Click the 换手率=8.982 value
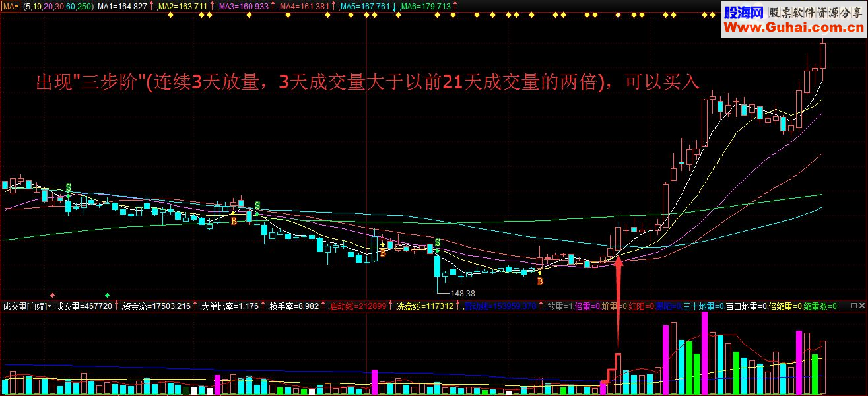 click(293, 306)
